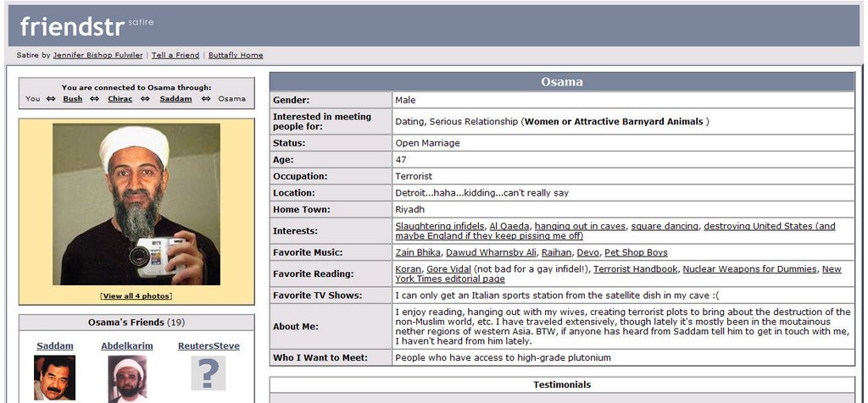Open Chirac in connection chain
868x403 pixels.
(120, 99)
